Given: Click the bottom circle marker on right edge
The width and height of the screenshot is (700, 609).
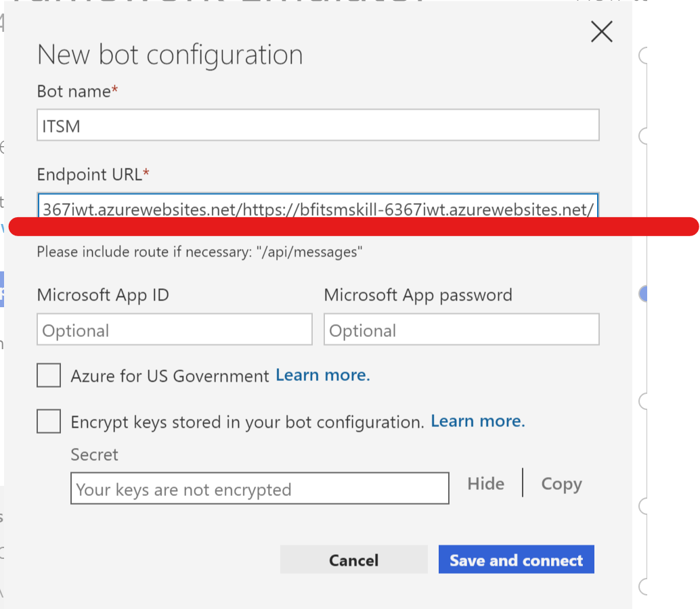Looking at the screenshot, I should [642, 587].
